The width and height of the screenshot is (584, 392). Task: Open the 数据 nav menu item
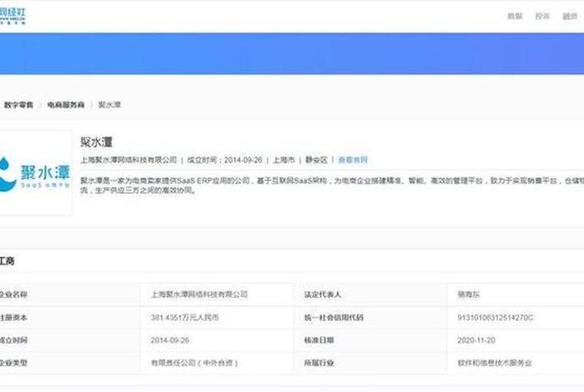click(x=515, y=16)
